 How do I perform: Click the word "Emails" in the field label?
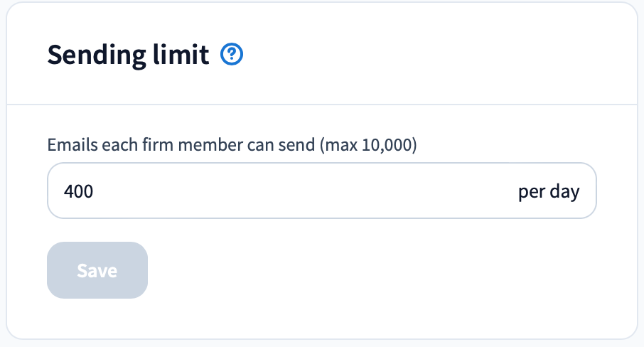tap(68, 146)
